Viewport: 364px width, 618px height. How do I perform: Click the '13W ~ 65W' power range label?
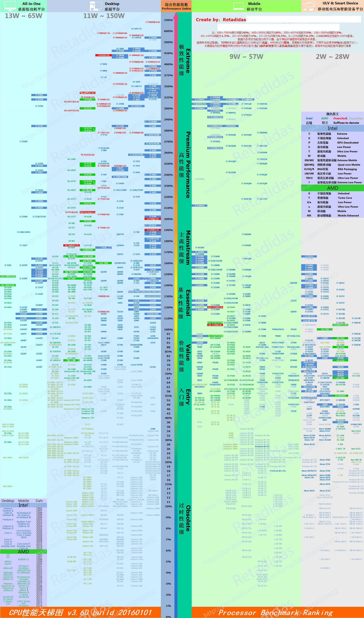pos(24,16)
